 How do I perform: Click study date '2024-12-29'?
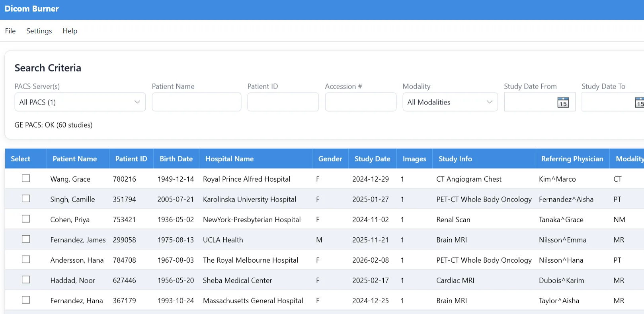[x=371, y=179]
